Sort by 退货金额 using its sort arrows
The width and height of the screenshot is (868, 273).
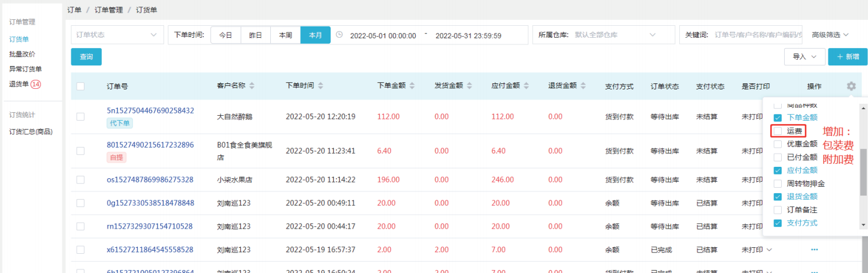click(x=583, y=86)
